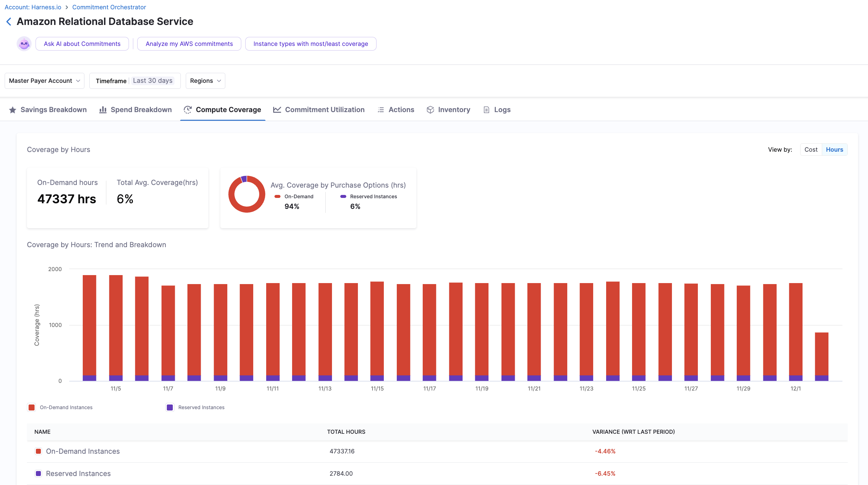Click the Ask AI about Commitments button
The height and width of the screenshot is (485, 868).
point(82,44)
